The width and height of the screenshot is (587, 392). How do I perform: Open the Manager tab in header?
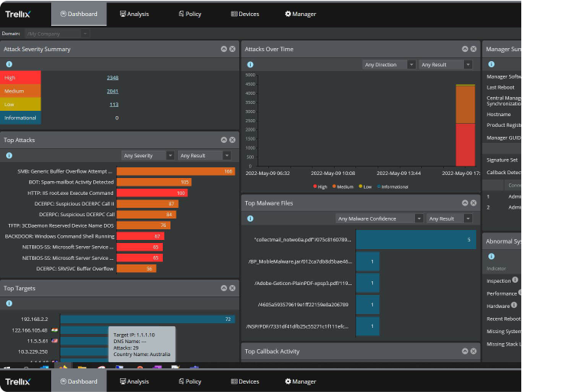300,14
